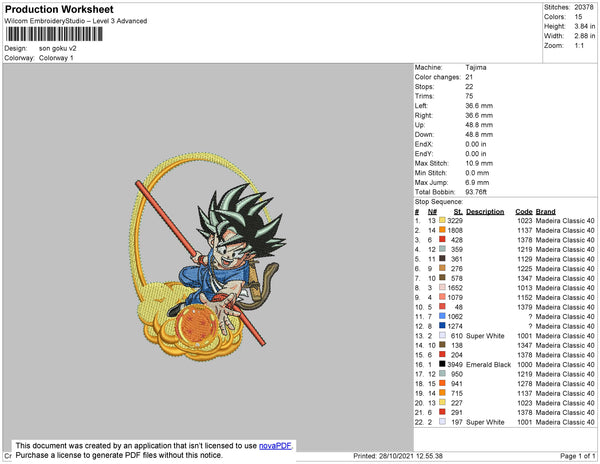Select the pale green swatch in stop row 4
This screenshot has width=600, height=464.
click(442, 249)
